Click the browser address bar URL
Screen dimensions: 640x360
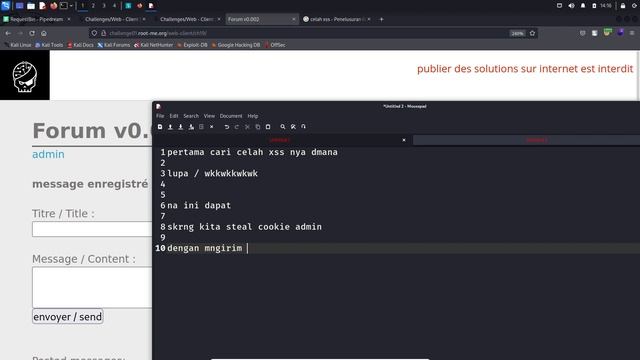(x=158, y=33)
